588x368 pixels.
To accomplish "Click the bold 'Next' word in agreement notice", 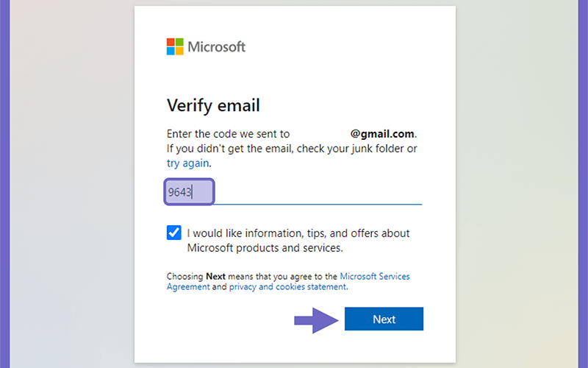I will pyautogui.click(x=215, y=277).
